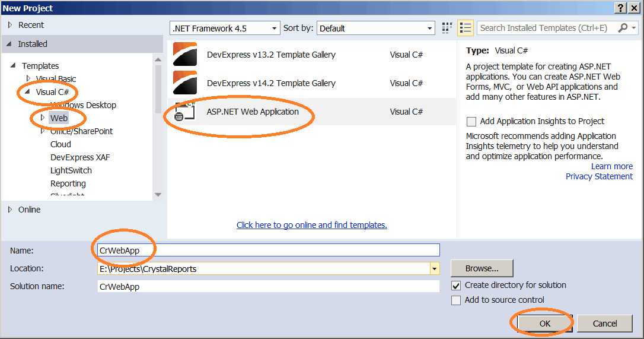Click the Search Installed Templates box
The width and height of the screenshot is (644, 339).
(547, 28)
